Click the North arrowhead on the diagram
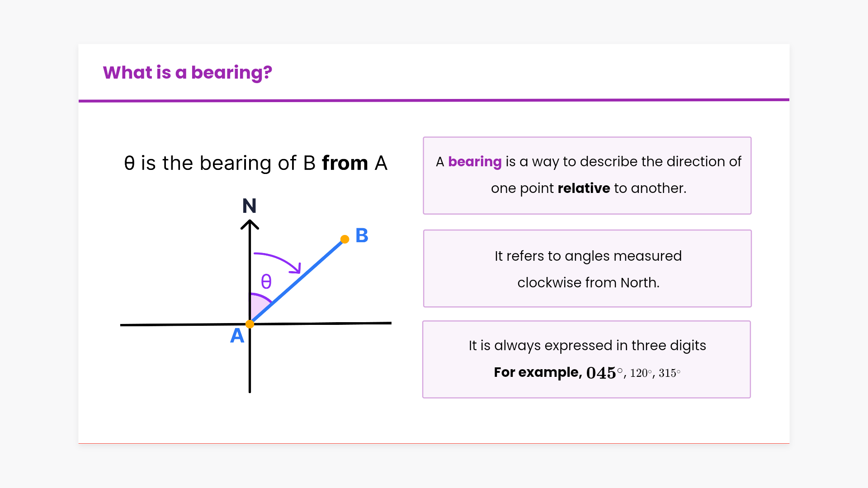Screen dimensions: 868x488 tap(250, 224)
